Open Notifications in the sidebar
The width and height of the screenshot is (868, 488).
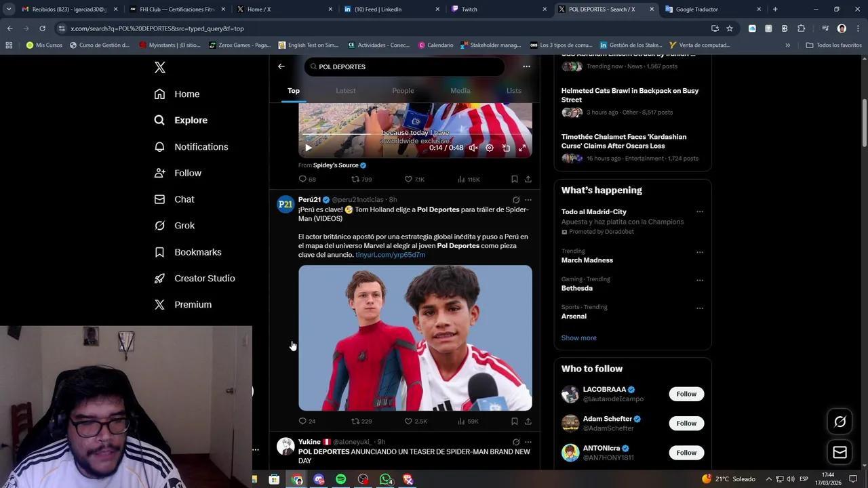191,146
